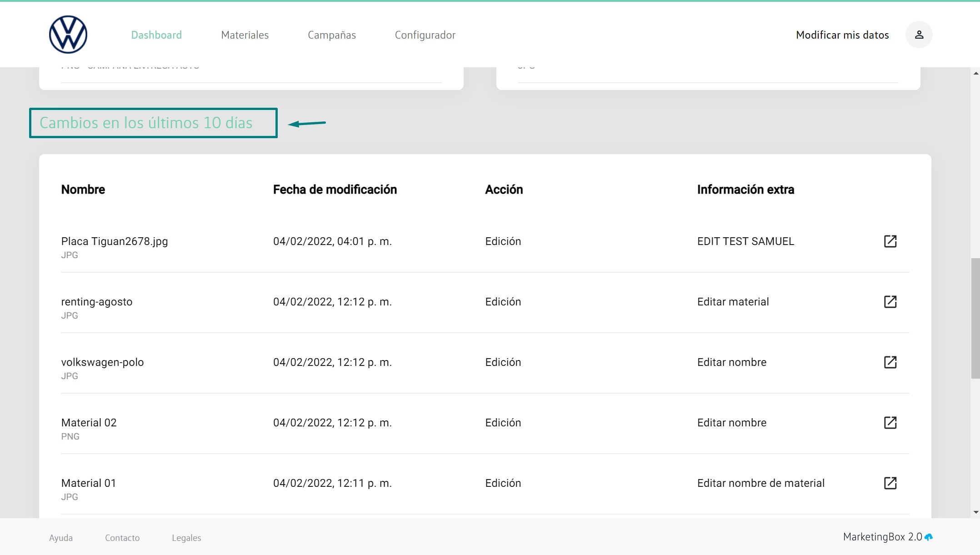This screenshot has height=555, width=980.
Task: Open the Legales footer link
Action: coord(186,538)
